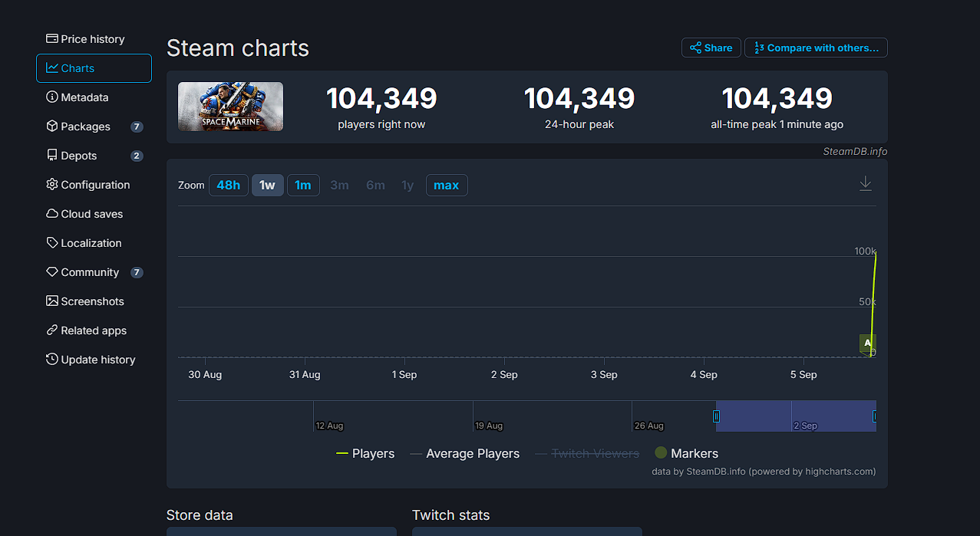Click the SteamDB.info credit text
This screenshot has height=536, width=980.
855,151
